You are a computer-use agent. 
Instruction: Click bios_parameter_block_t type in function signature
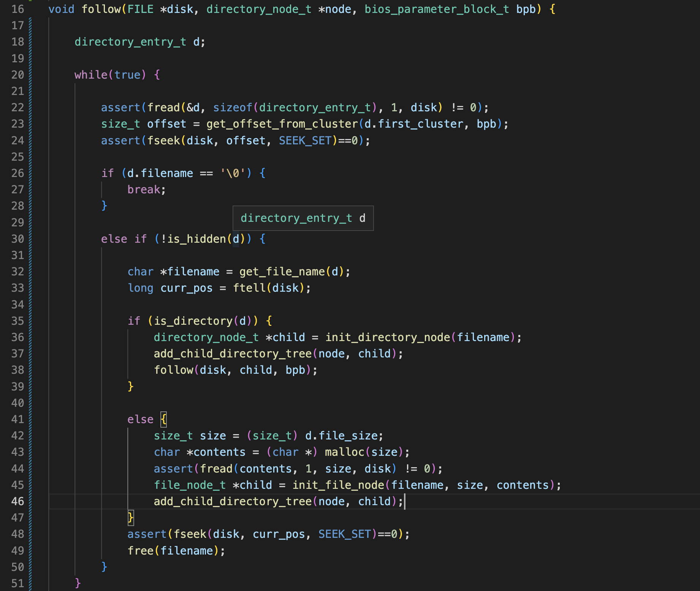(437, 9)
